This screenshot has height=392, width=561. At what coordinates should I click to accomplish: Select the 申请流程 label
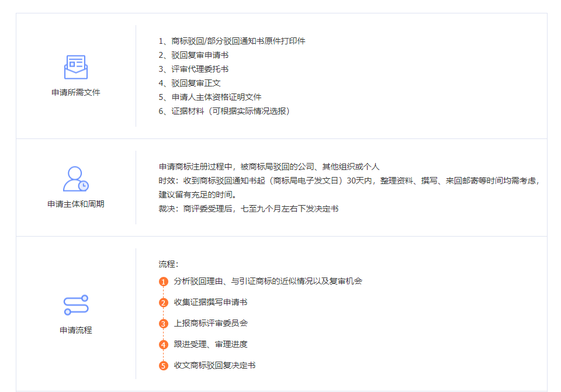(76, 330)
